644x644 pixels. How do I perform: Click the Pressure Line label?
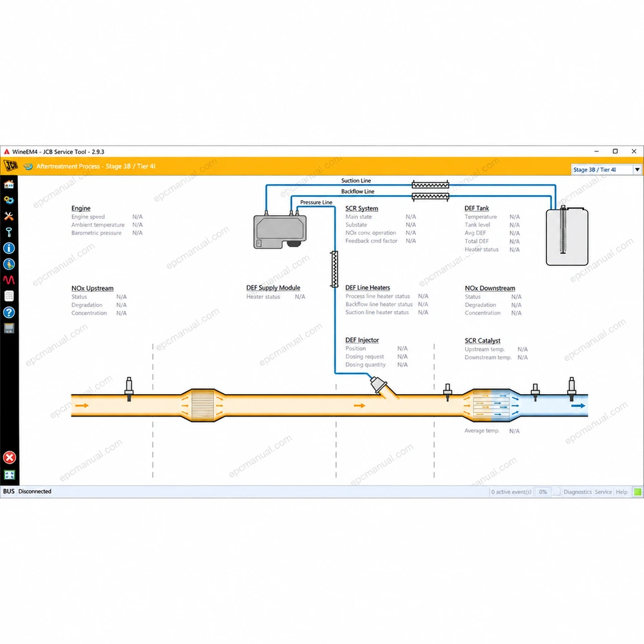(316, 202)
